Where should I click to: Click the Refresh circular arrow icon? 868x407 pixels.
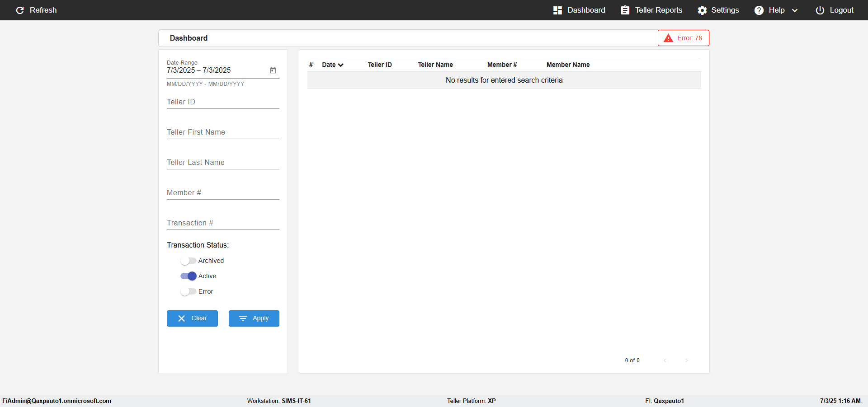(20, 10)
